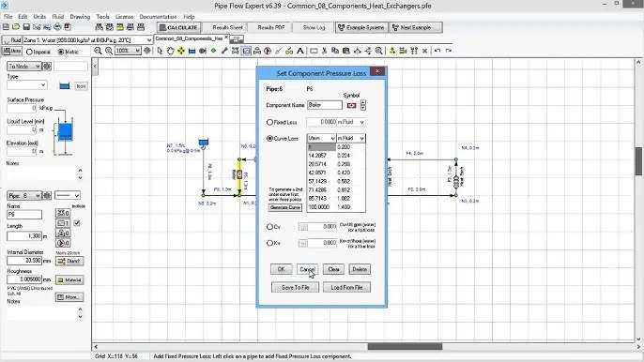Click the Cancel button in the dialog
The height and width of the screenshot is (362, 644).
point(307,269)
